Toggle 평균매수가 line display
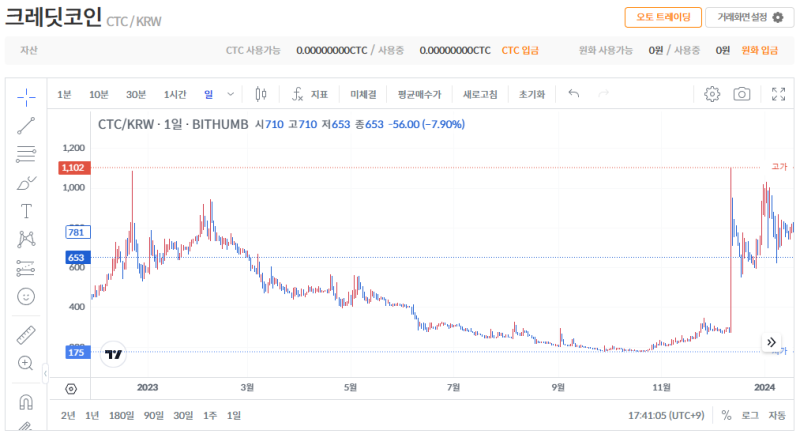Viewport: 800px width, 434px height. pyautogui.click(x=419, y=94)
